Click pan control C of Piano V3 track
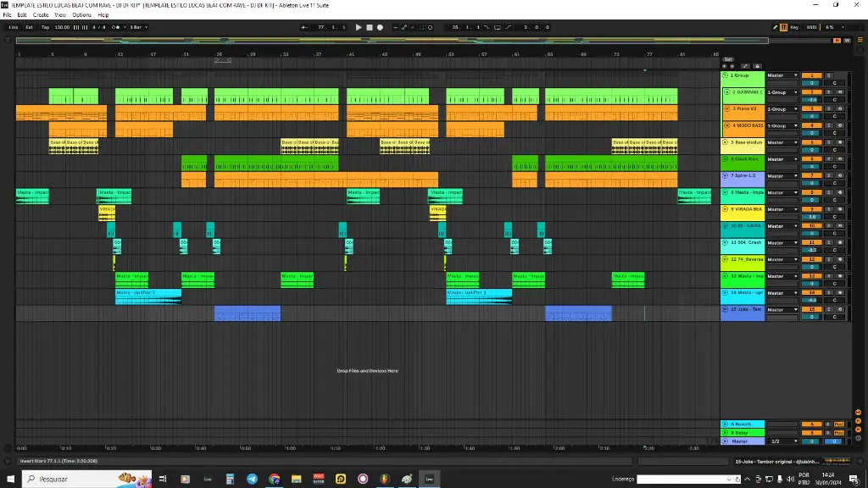 [x=834, y=116]
